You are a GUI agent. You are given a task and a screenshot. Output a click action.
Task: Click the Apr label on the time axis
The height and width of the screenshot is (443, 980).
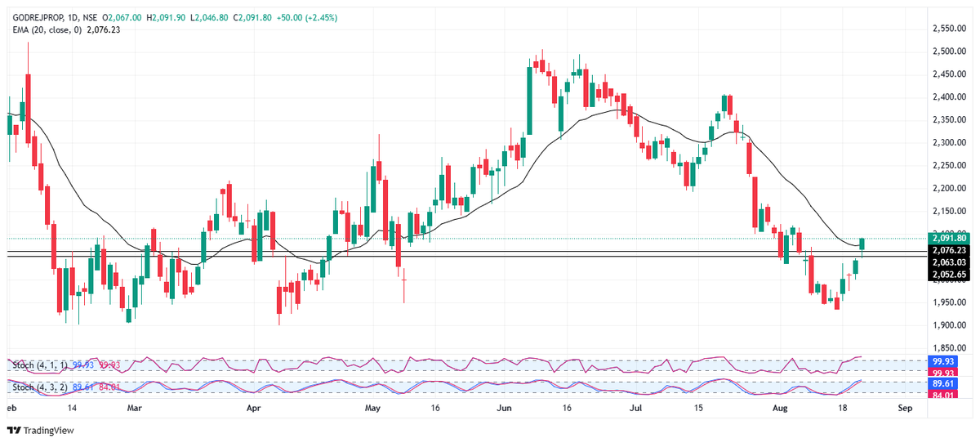point(253,406)
